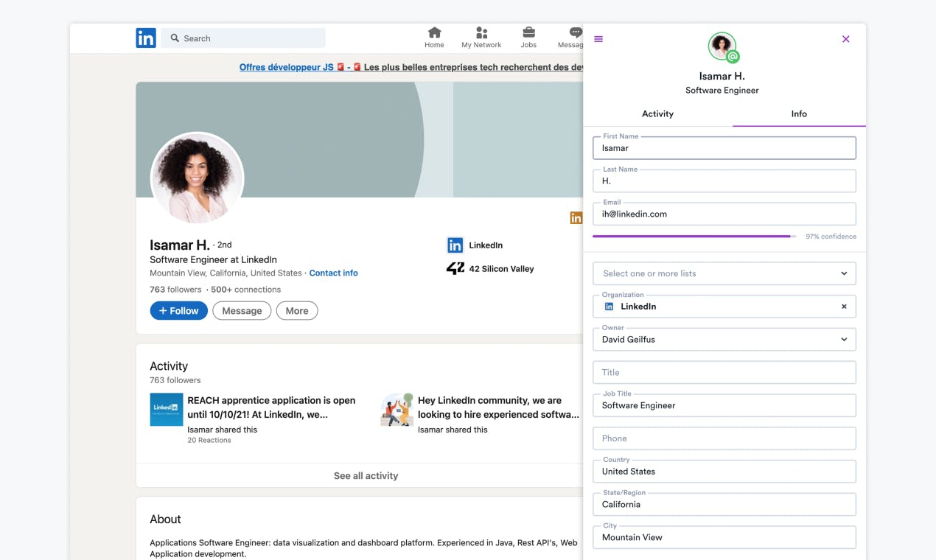
Task: Click the magnifier icon in search box
Action: pos(175,38)
